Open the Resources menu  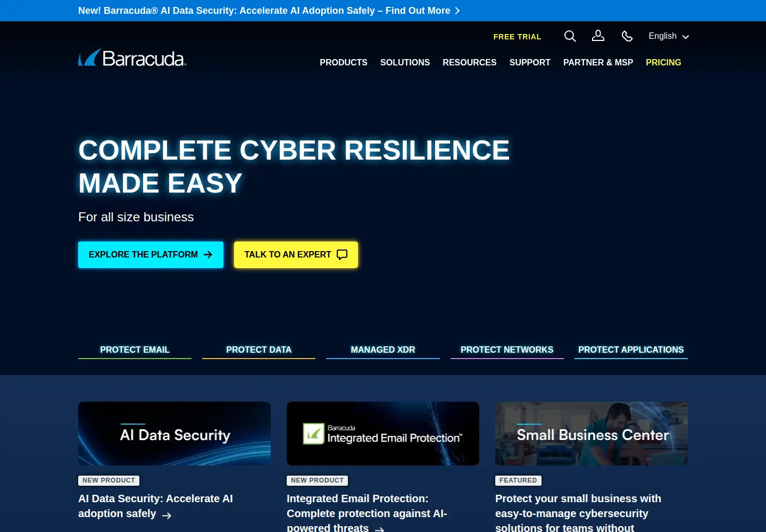pyautogui.click(x=469, y=62)
